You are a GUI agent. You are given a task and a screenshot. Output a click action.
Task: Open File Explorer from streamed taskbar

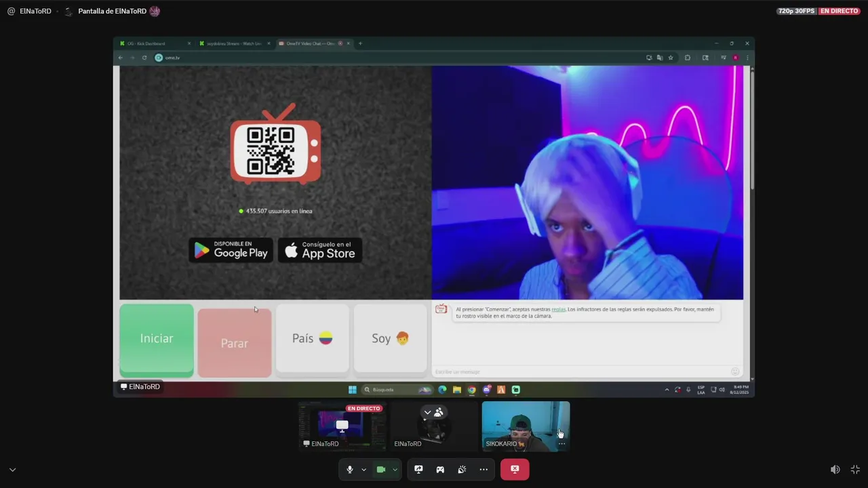[x=457, y=390]
